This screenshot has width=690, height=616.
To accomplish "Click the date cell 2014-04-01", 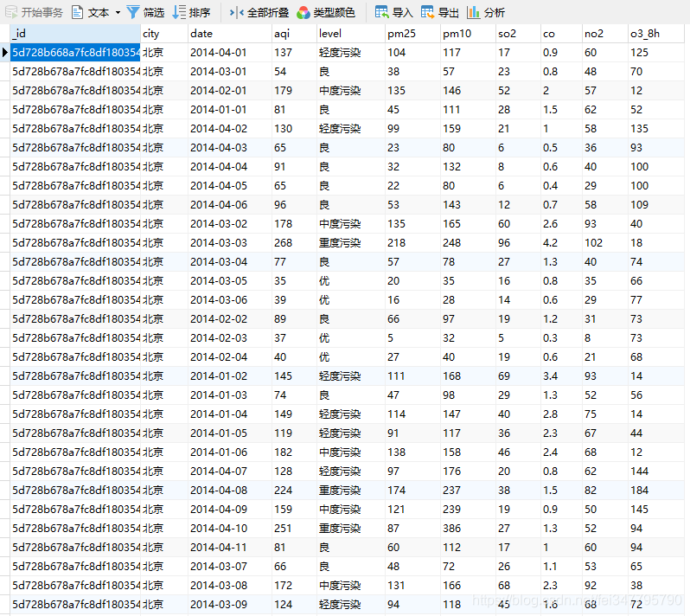I will (230, 53).
